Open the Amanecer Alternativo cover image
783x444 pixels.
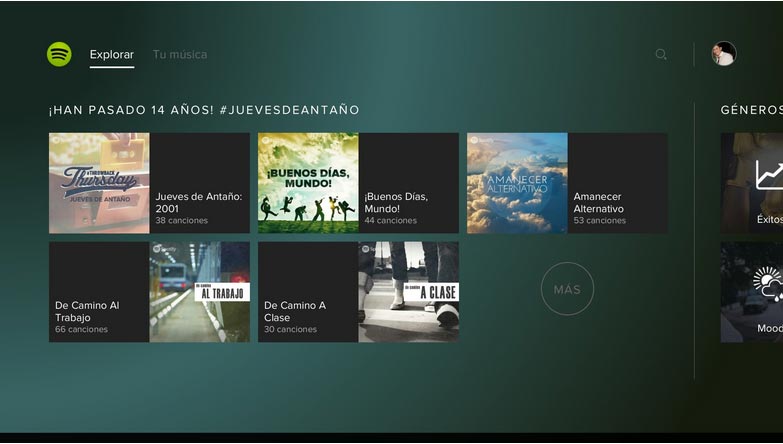[517, 183]
